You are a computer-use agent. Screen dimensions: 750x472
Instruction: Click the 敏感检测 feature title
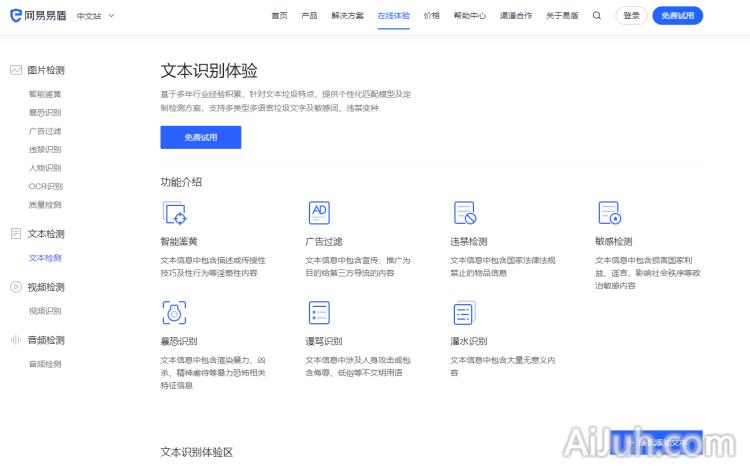coord(614,242)
